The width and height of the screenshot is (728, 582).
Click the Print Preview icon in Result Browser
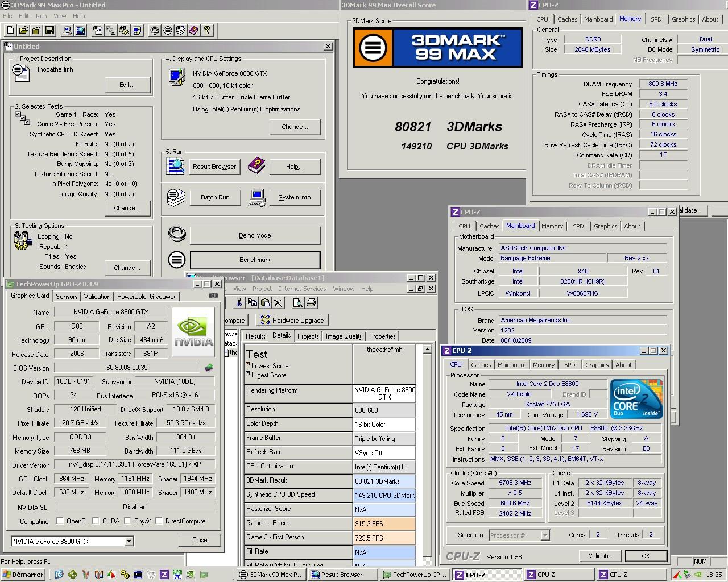(297, 303)
